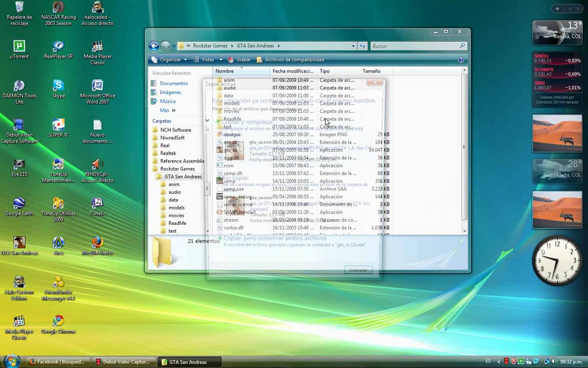Image resolution: width=588 pixels, height=368 pixels.
Task: Click the Explorer back navigation arrow
Action: 154,46
